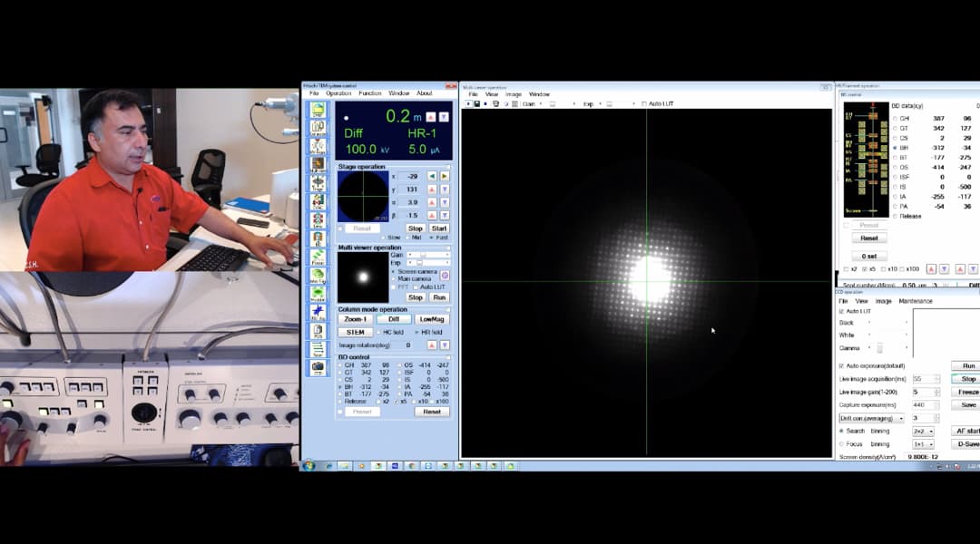Screen dimensions: 980x544
Task: Open the camera icon at the bottom of the TEM sidebar
Action: pos(318,367)
